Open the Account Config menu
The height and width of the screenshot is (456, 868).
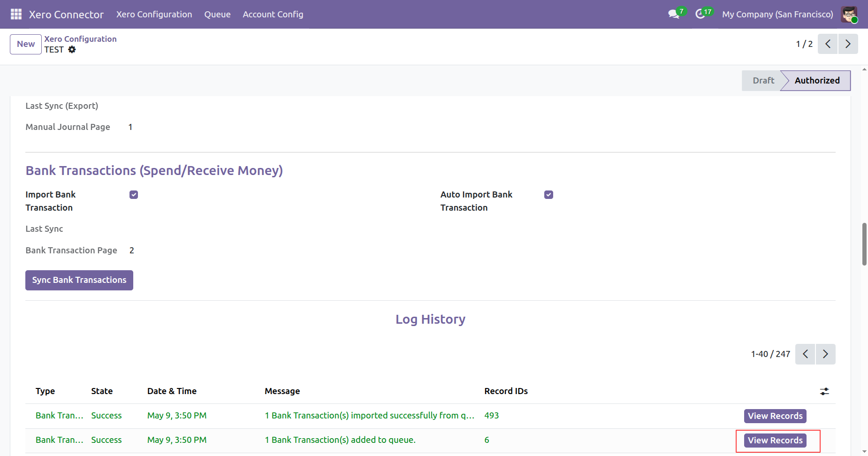[273, 14]
